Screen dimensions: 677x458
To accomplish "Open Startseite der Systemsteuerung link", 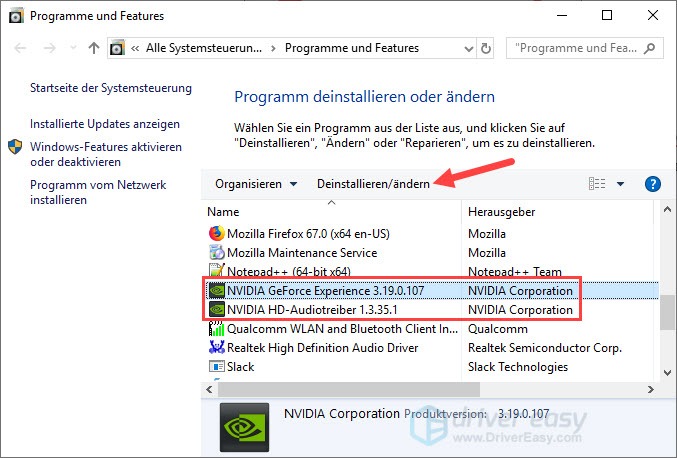I will pos(110,88).
